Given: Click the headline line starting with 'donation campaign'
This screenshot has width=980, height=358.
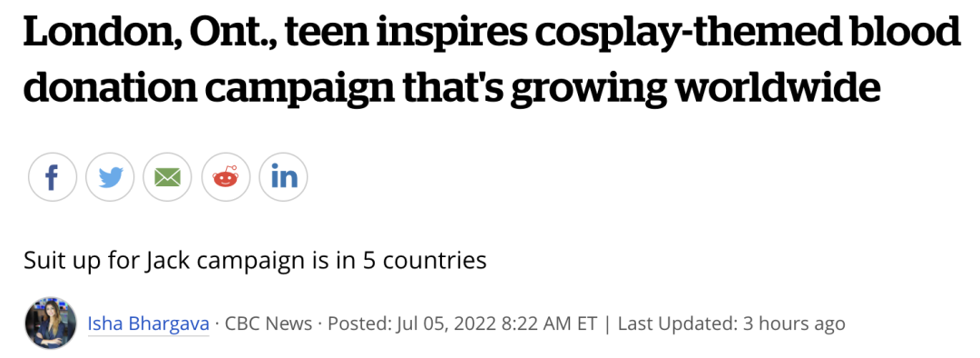Looking at the screenshot, I should (x=452, y=89).
